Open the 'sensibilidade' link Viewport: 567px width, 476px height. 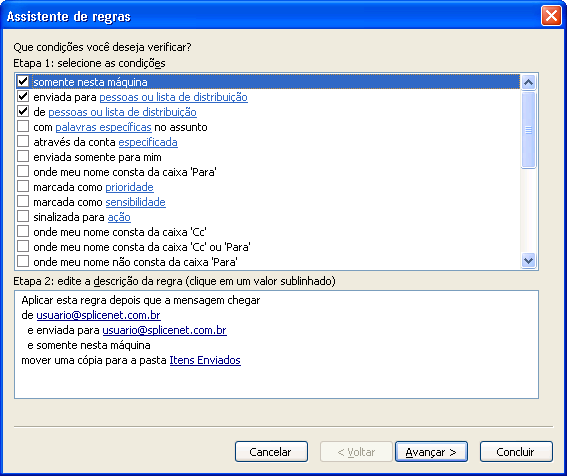click(136, 202)
